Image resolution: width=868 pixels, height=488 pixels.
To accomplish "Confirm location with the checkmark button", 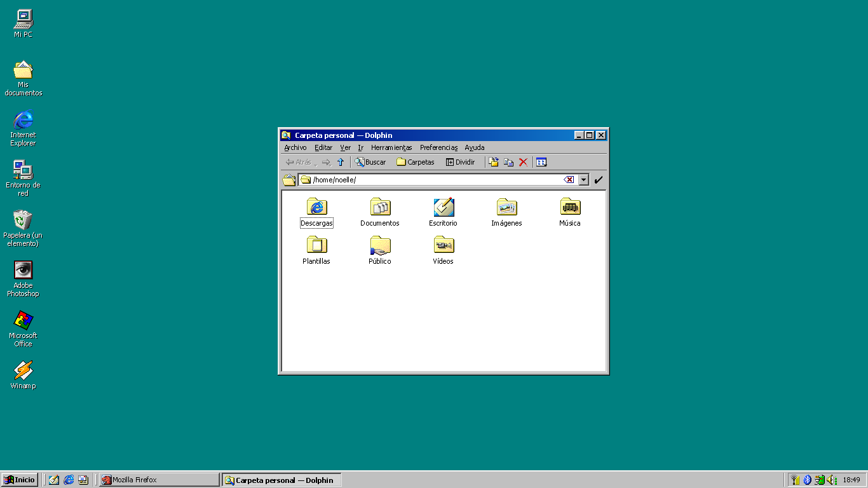I will coord(599,180).
